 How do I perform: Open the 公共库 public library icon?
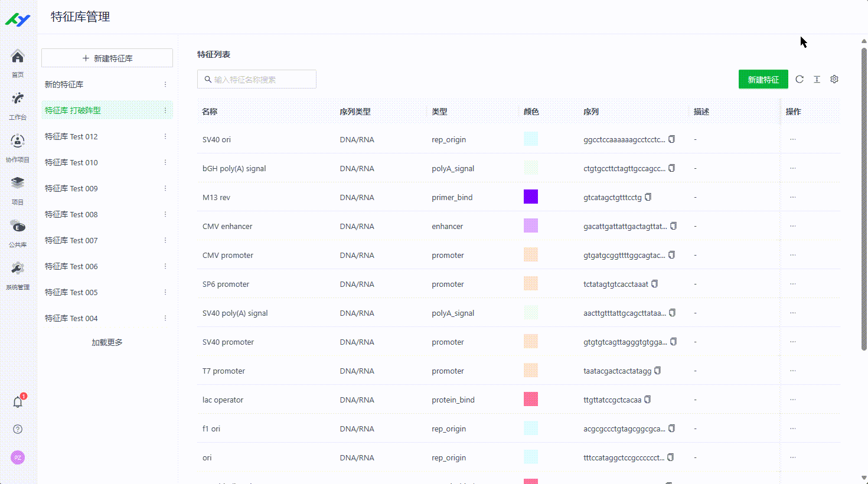point(17,226)
